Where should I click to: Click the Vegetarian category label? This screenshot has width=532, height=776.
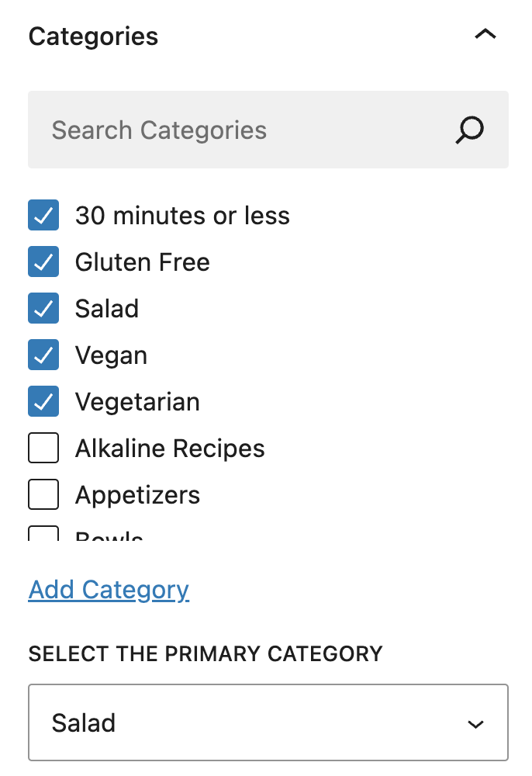point(137,402)
